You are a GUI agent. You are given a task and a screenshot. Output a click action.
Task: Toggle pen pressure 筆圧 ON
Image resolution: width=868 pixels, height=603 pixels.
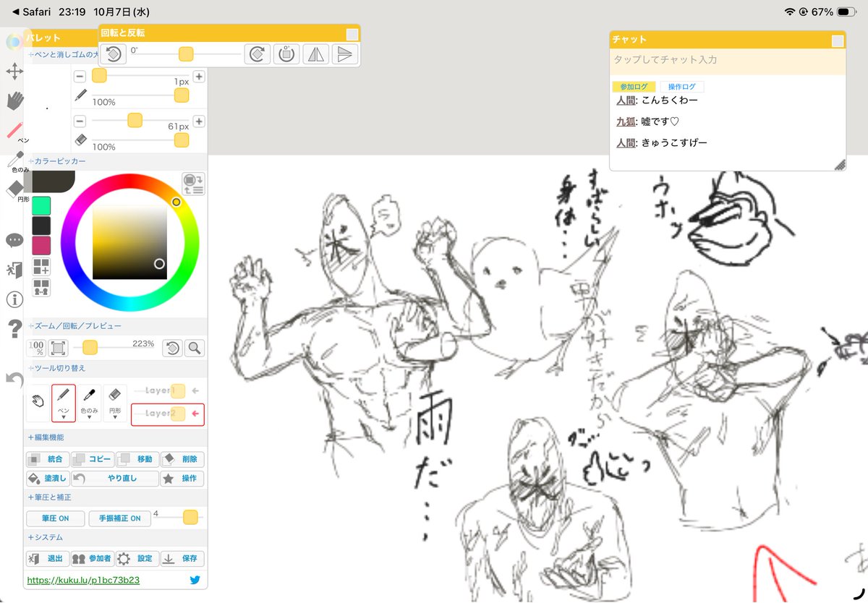[x=55, y=518]
